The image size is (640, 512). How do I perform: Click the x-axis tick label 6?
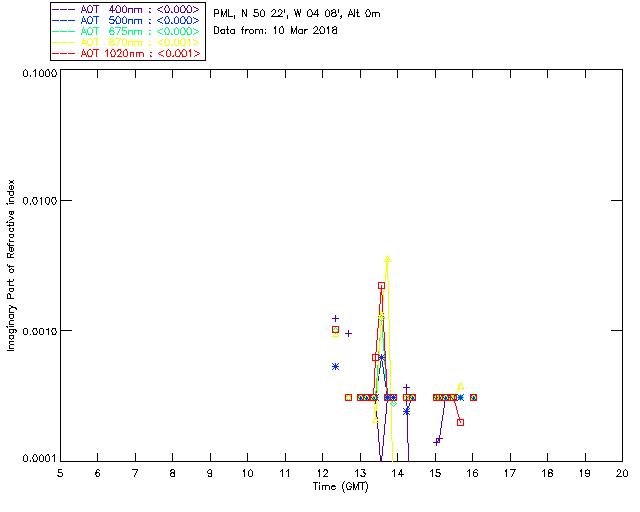pos(98,473)
